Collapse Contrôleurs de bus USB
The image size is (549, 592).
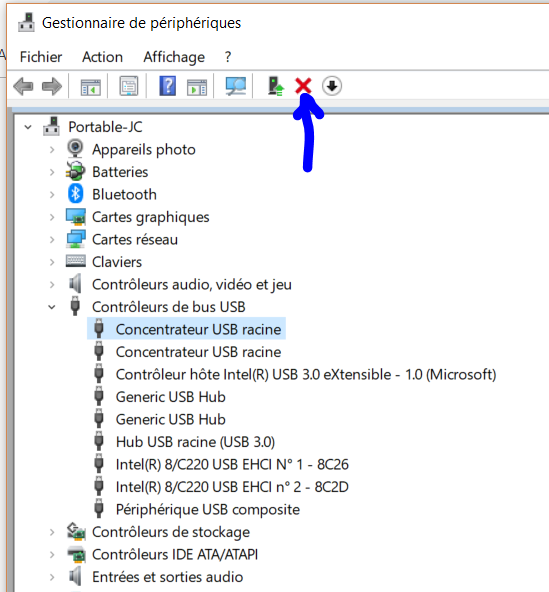52,307
